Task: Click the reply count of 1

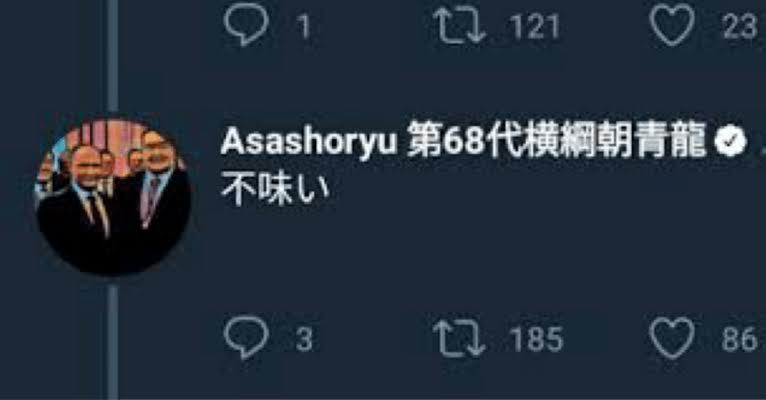Action: click(x=304, y=26)
